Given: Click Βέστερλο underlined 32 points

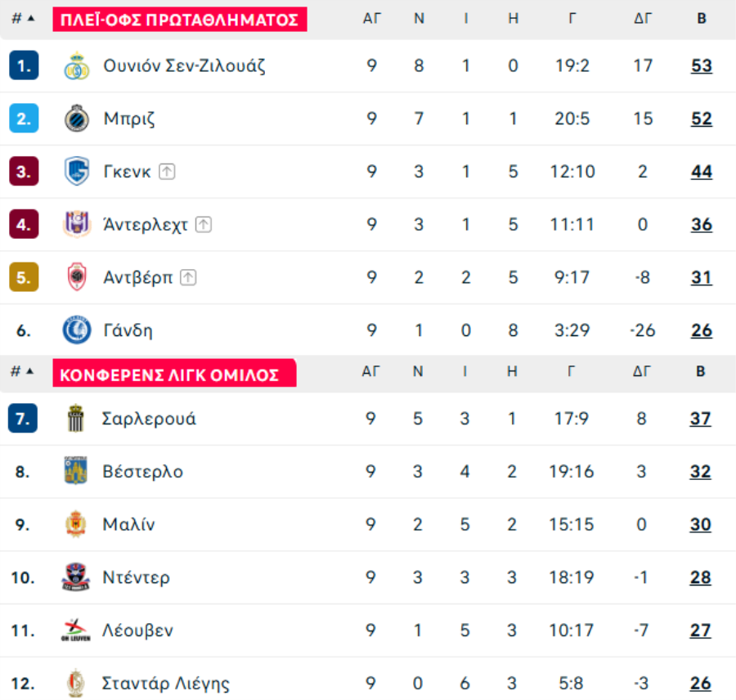Looking at the screenshot, I should tap(700, 471).
